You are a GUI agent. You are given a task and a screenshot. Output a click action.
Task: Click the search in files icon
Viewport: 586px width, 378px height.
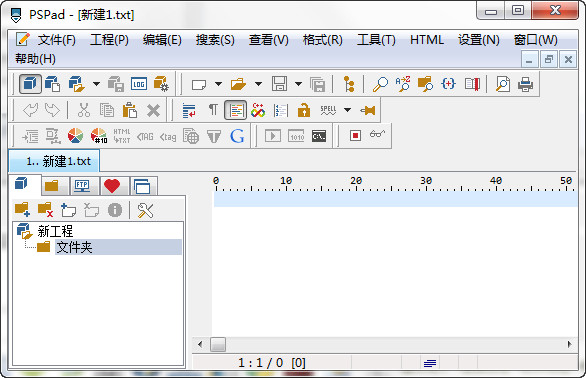pyautogui.click(x=425, y=84)
